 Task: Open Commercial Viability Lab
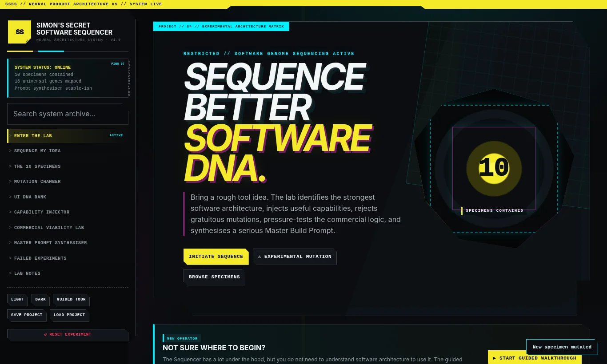coord(68,228)
